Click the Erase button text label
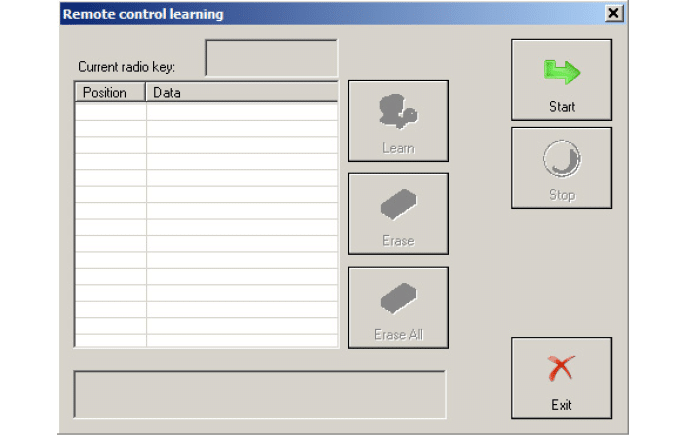 (x=398, y=241)
